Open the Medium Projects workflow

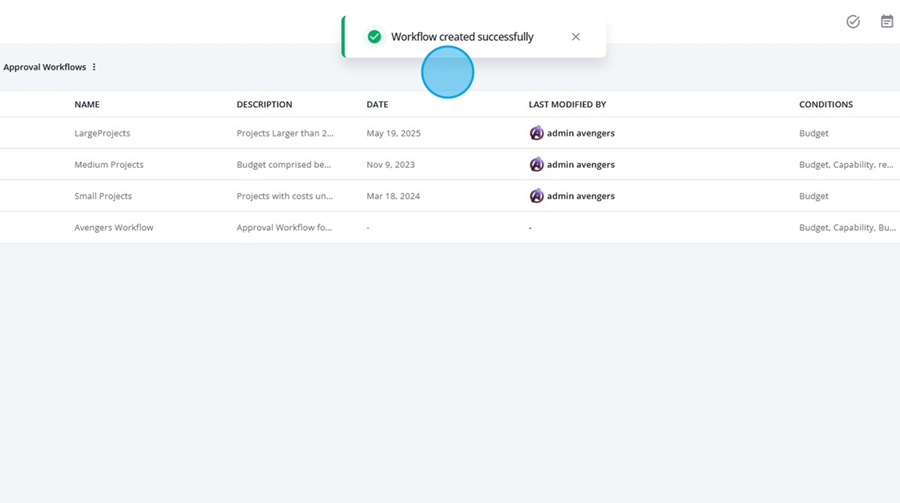click(x=108, y=165)
